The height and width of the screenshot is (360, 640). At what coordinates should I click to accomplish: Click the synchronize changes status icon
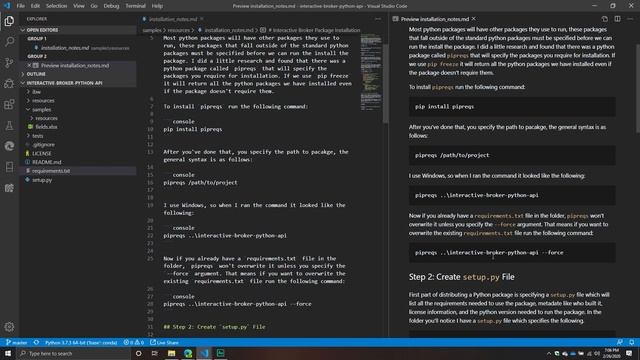36,342
